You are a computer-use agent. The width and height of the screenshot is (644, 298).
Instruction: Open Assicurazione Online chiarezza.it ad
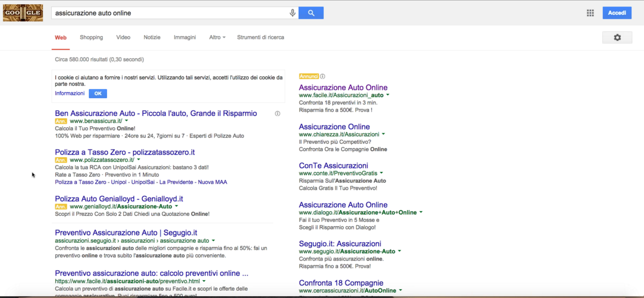pyautogui.click(x=334, y=127)
